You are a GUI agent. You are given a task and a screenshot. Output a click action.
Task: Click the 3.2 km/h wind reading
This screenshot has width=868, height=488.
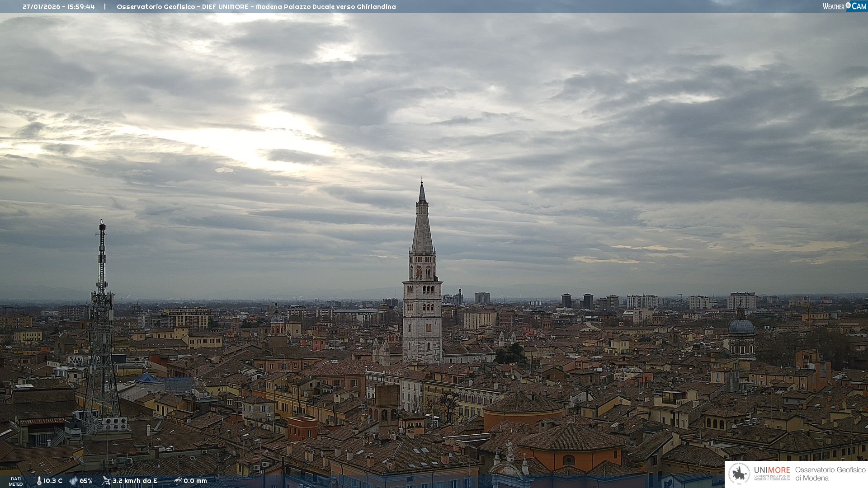pyautogui.click(x=135, y=481)
